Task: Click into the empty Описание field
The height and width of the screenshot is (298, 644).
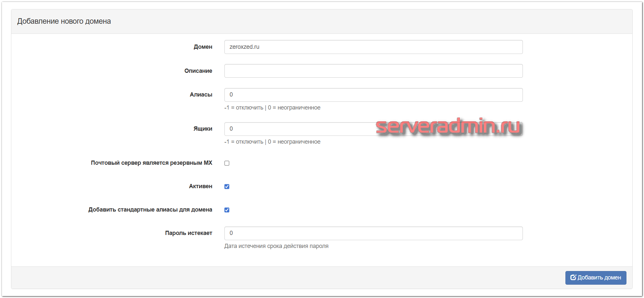Action: click(373, 71)
